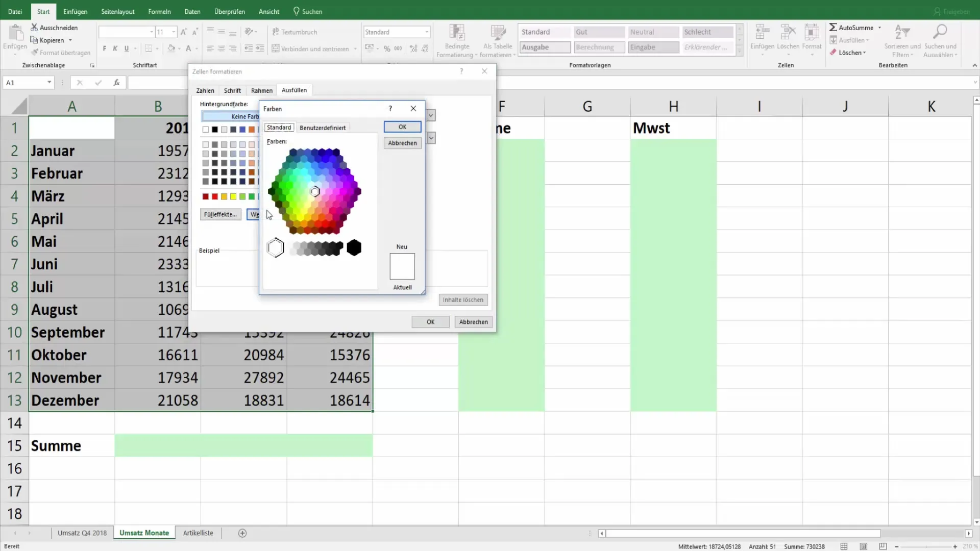This screenshot has height=551, width=980.
Task: Select the Mwst header cell
Action: (x=673, y=128)
